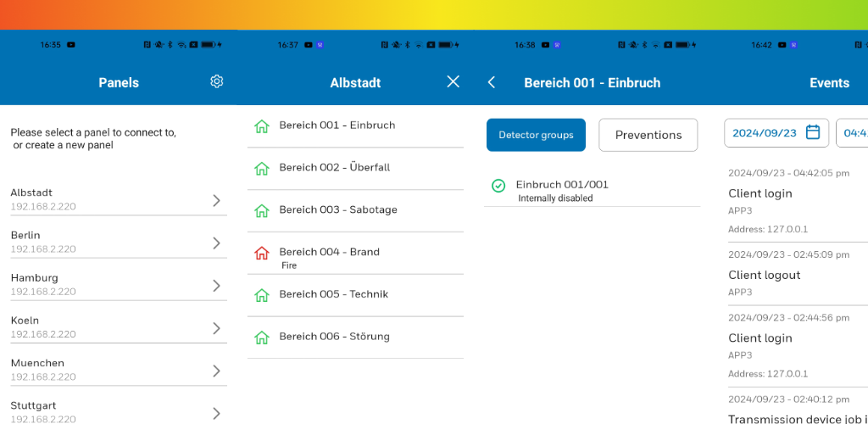Expand the Albstadt panel chevron
Screen dimensions: 868x424
coord(216,200)
